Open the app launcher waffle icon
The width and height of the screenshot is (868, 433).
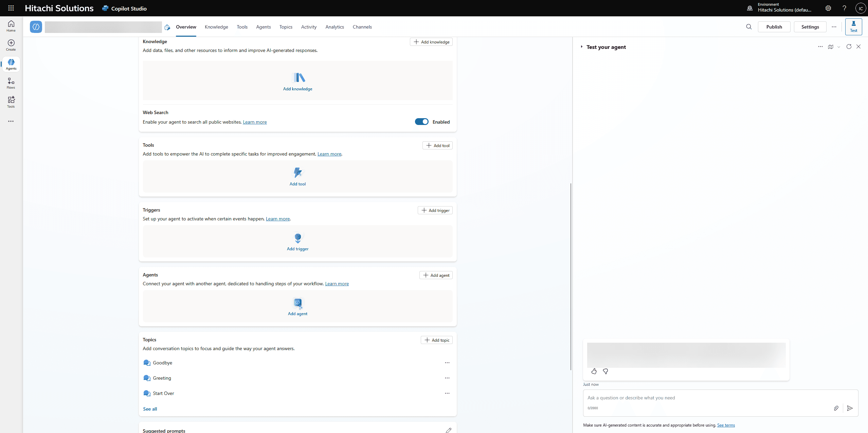pyautogui.click(x=11, y=8)
